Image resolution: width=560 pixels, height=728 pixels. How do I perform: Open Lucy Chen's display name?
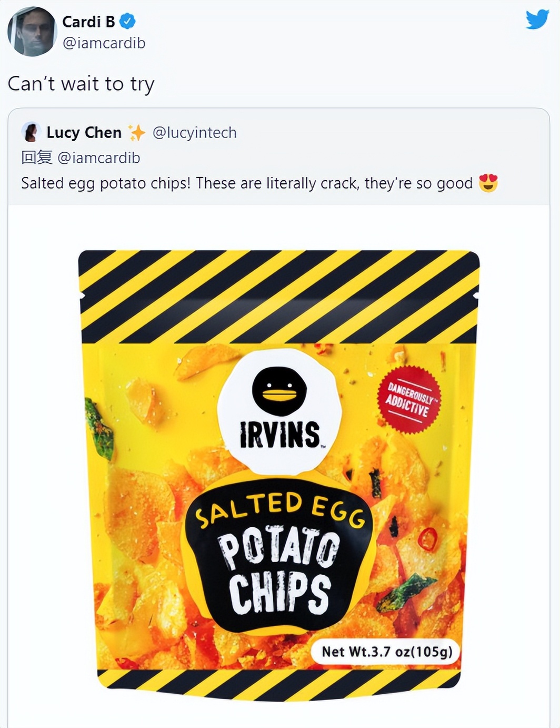pyautogui.click(x=84, y=133)
